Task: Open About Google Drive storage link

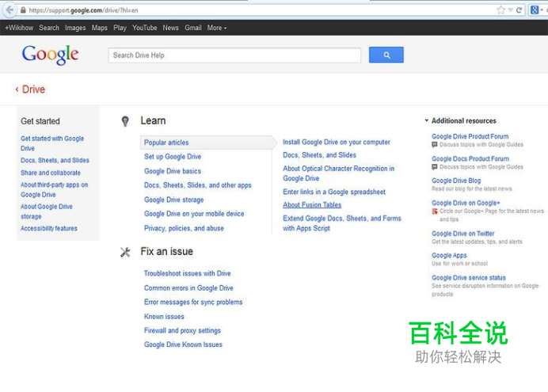Action: pos(46,211)
